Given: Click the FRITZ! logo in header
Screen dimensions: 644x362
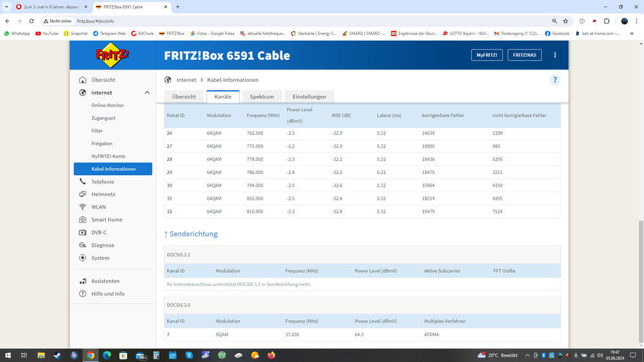Looking at the screenshot, I should (x=112, y=55).
